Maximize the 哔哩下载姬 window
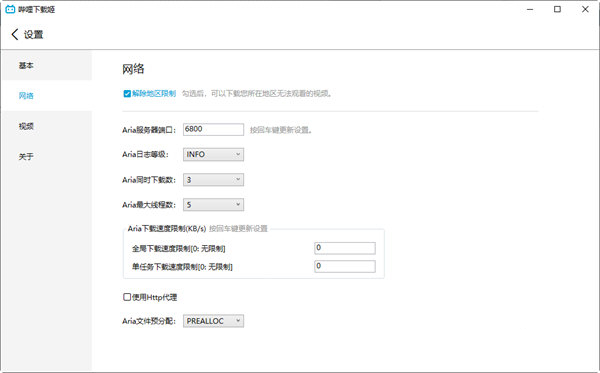 pyautogui.click(x=558, y=9)
